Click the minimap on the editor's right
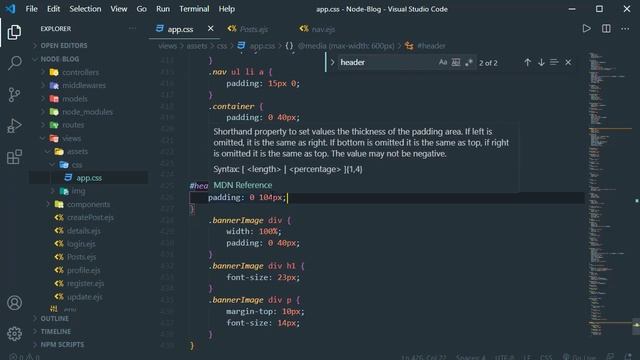The height and width of the screenshot is (360, 640). 609,194
